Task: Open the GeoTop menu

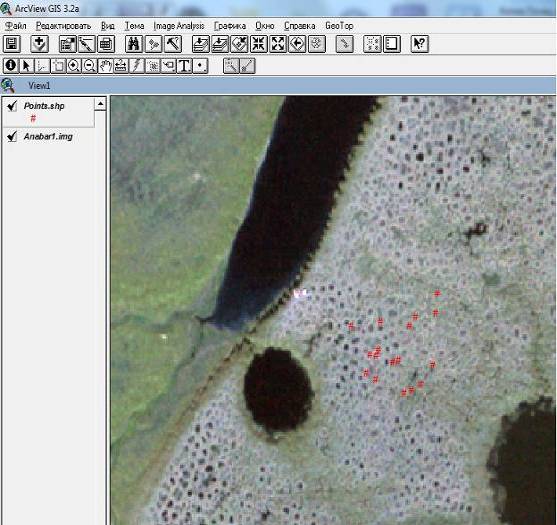Action: tap(339, 26)
